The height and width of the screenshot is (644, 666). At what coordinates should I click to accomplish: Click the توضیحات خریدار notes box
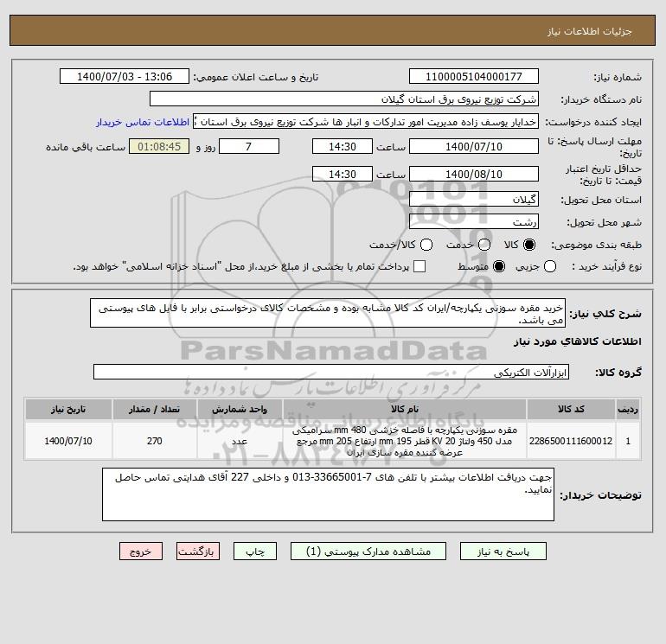(328, 494)
